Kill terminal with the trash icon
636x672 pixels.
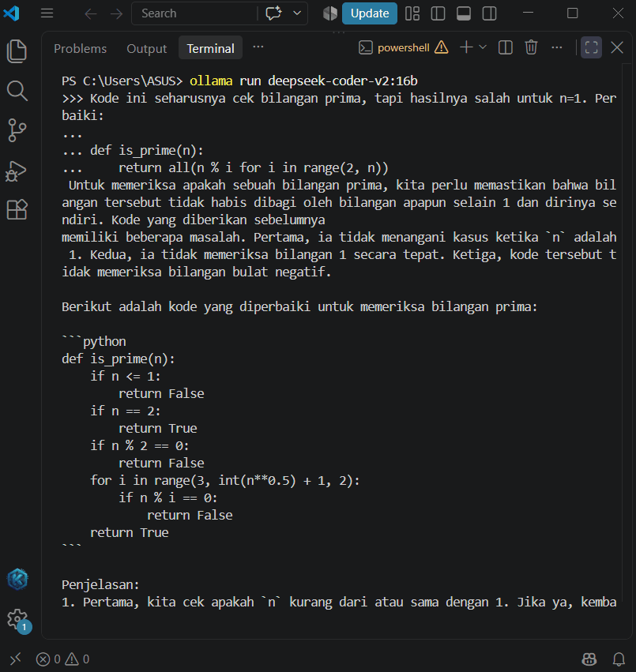coord(531,47)
